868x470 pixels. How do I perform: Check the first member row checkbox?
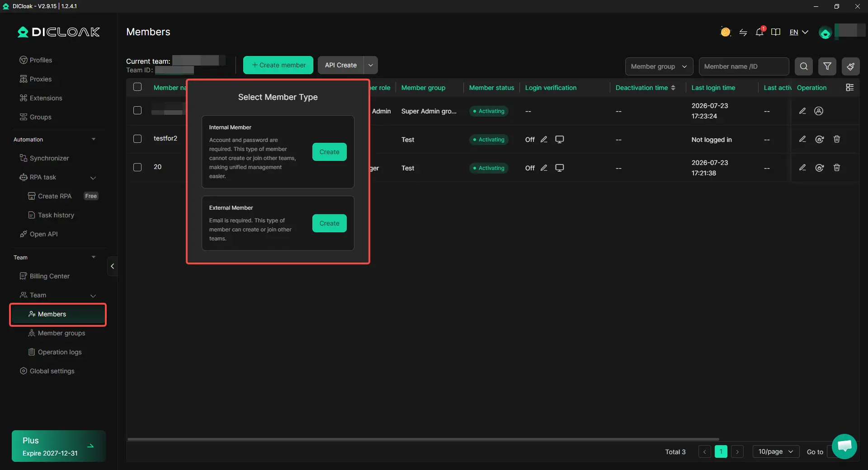[137, 110]
